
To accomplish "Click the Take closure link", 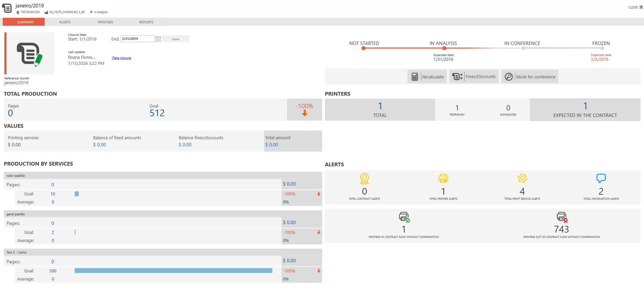I will (121, 58).
